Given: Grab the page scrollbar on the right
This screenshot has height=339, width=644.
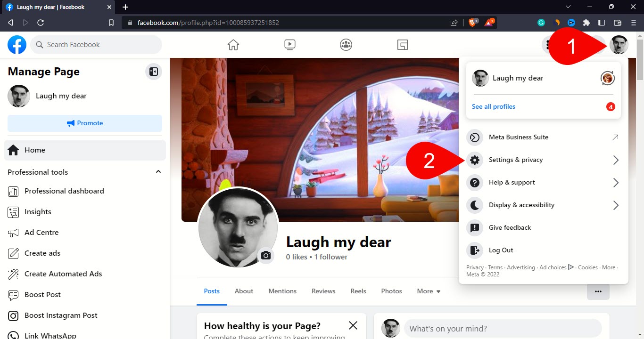Looking at the screenshot, I should (640, 66).
